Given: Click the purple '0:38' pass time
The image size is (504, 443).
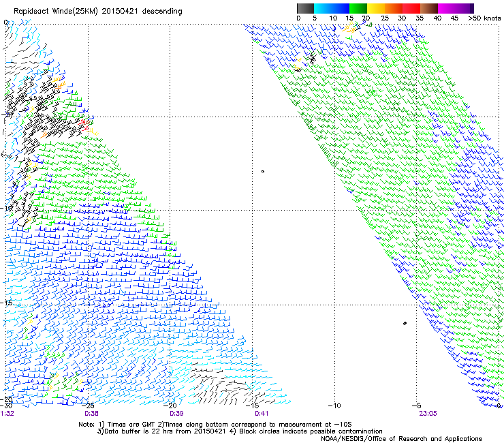Looking at the screenshot, I should pos(91,414).
